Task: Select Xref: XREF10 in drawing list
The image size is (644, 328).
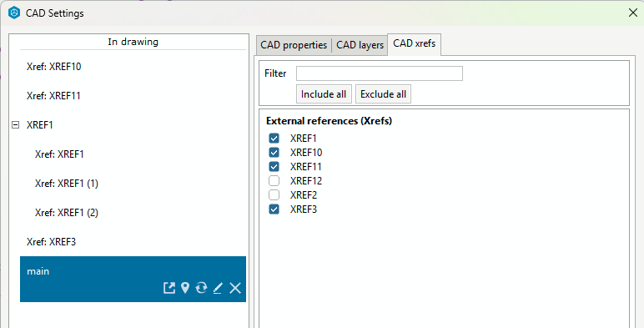Action: click(133, 67)
